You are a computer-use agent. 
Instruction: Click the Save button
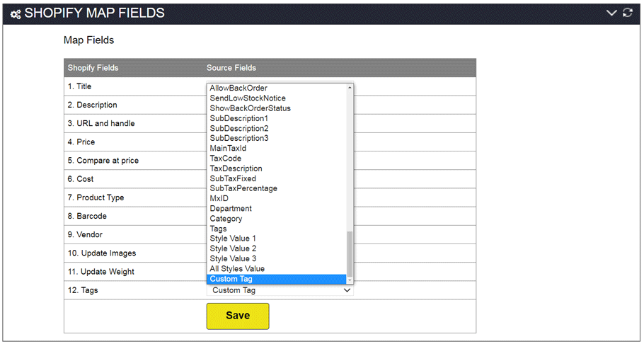coord(238,316)
